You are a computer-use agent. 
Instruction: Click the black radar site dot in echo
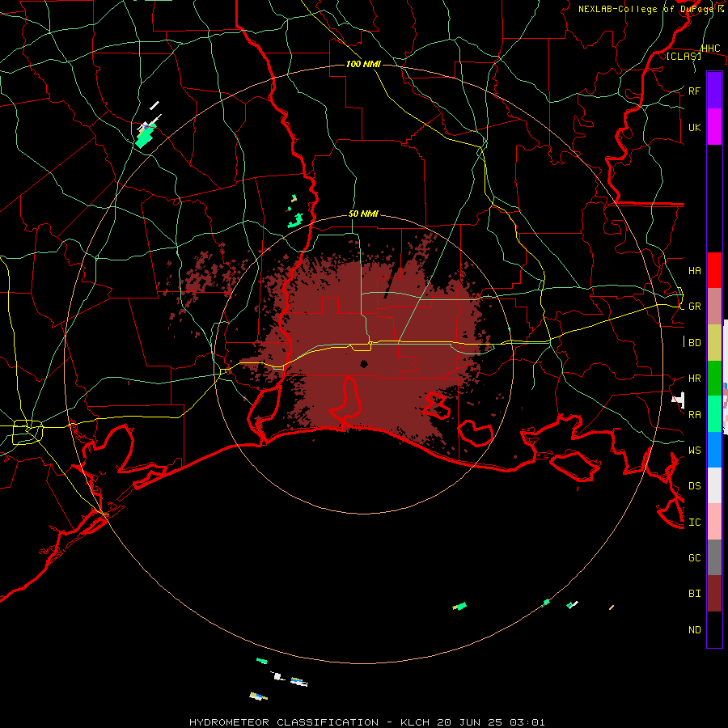point(364,363)
